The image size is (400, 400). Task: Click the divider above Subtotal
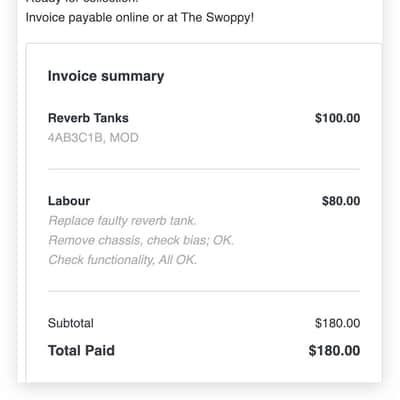[x=204, y=291]
